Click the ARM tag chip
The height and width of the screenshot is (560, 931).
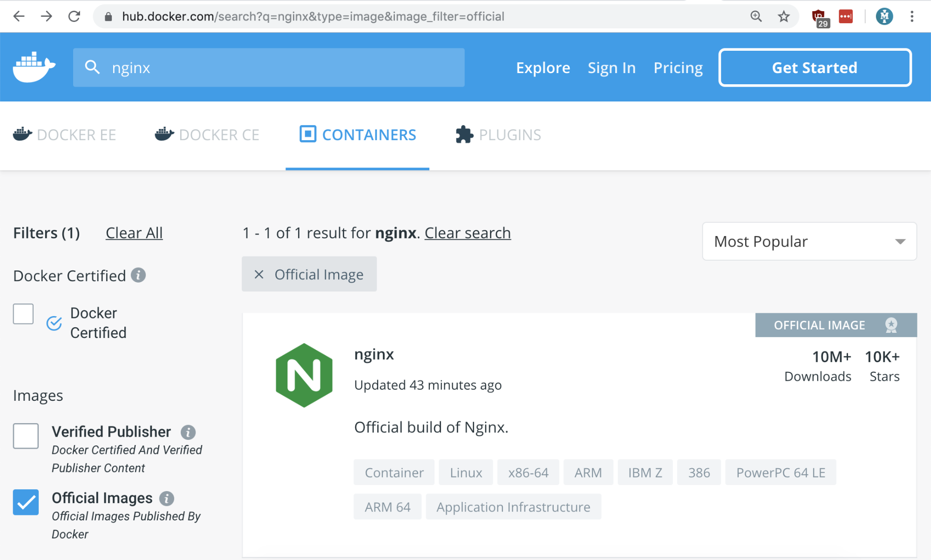[588, 472]
